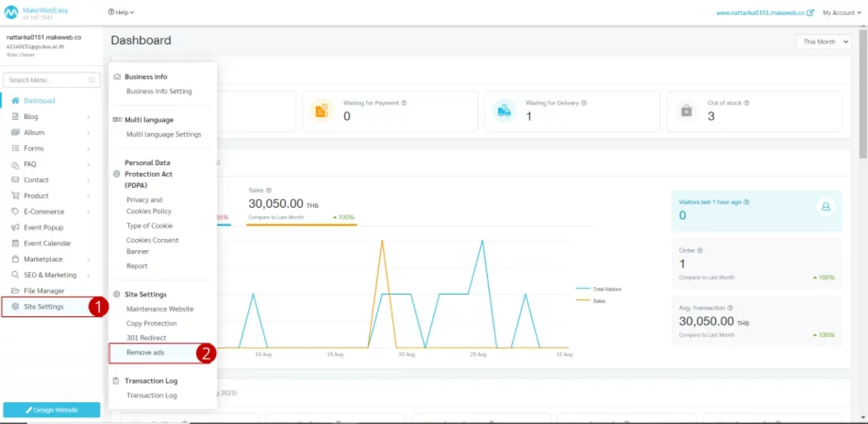The height and width of the screenshot is (424, 868).
Task: Expand the Help dropdown menu
Action: tap(121, 12)
